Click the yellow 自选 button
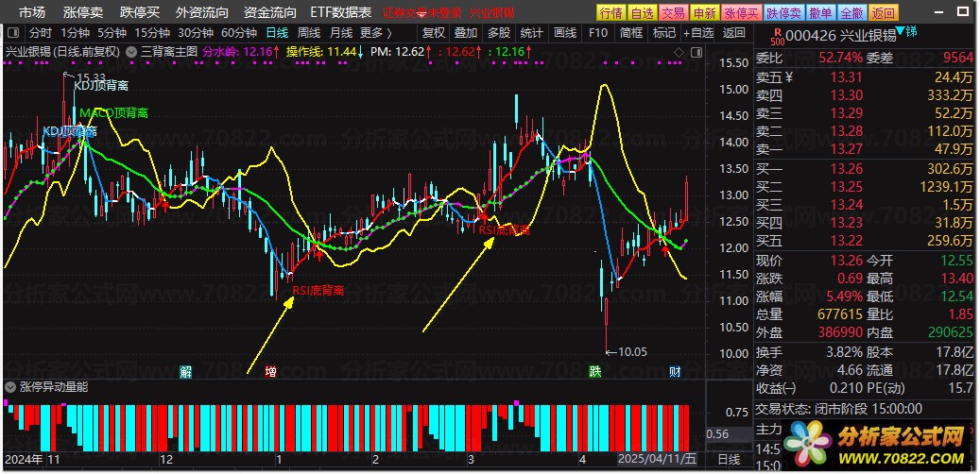The image size is (980, 474). [642, 12]
